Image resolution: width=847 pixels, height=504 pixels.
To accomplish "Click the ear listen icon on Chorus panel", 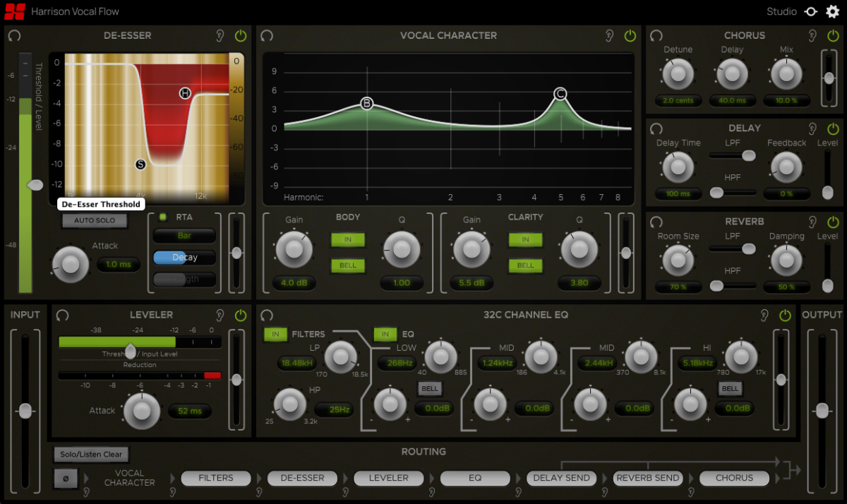I will pyautogui.click(x=812, y=35).
